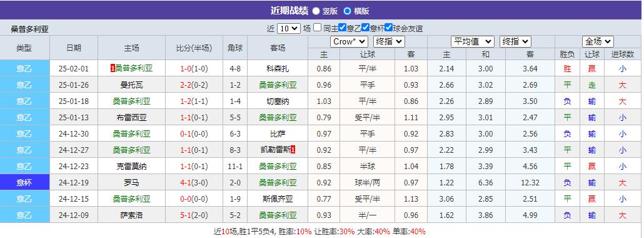Open the 平均值 dropdown
Image resolution: width=644 pixels, height=238 pixels.
472,41
